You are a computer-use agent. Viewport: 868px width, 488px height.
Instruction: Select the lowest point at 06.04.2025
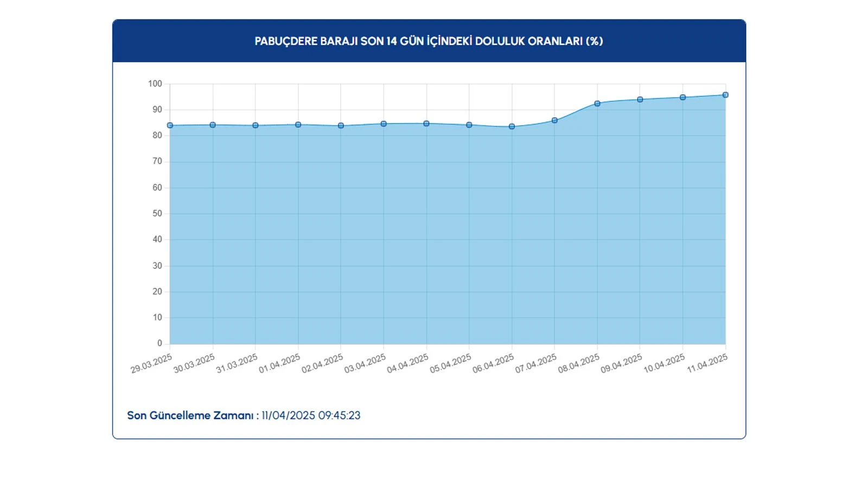(512, 126)
